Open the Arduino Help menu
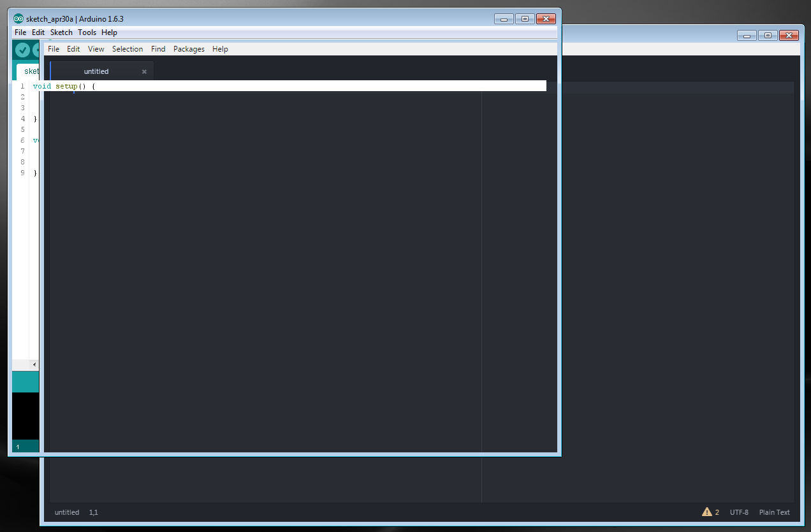The image size is (811, 532). point(109,32)
